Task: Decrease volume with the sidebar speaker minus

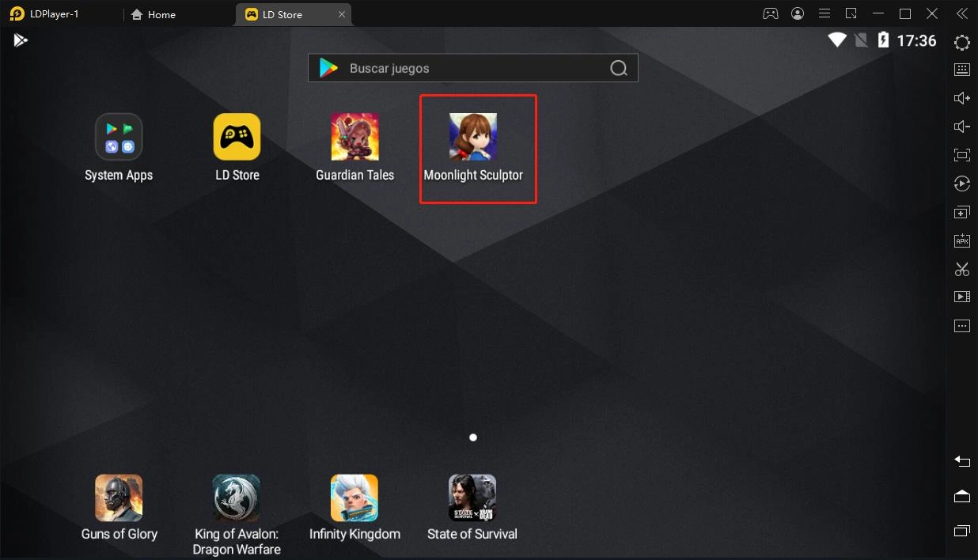Action: coord(962,127)
